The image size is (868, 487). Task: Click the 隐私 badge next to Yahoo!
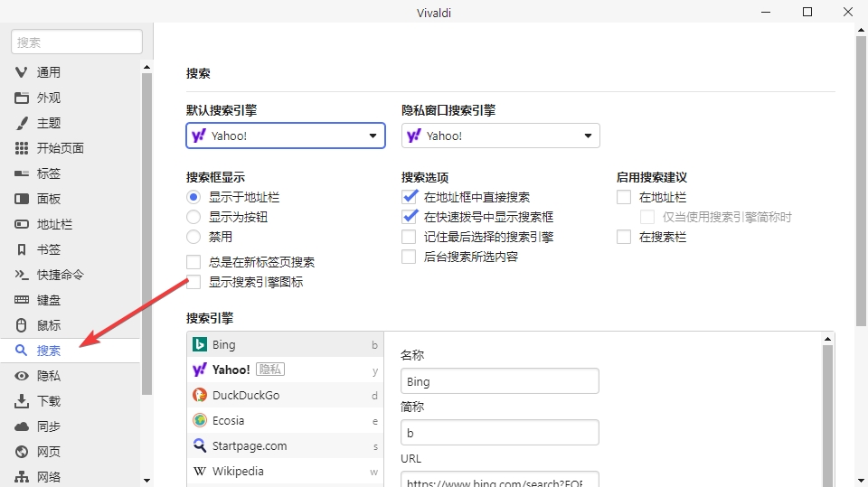(270, 370)
